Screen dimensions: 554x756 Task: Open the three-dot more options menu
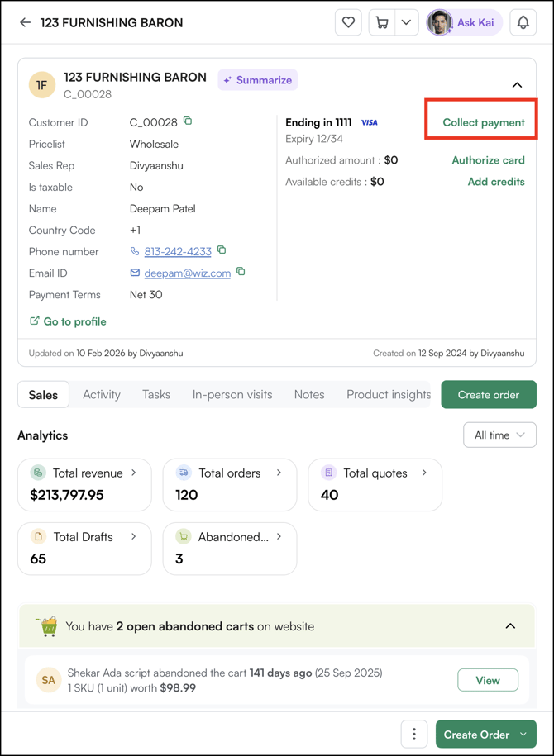[414, 734]
